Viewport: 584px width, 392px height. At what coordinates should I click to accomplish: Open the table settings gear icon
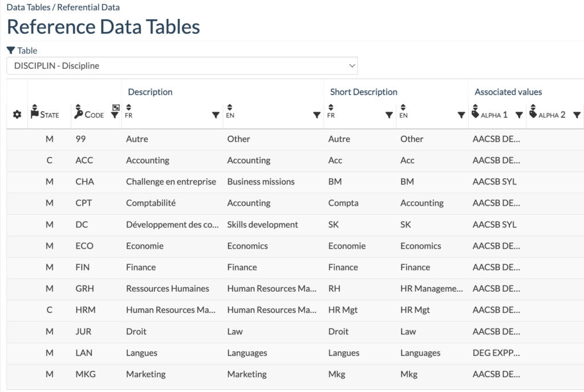click(17, 115)
